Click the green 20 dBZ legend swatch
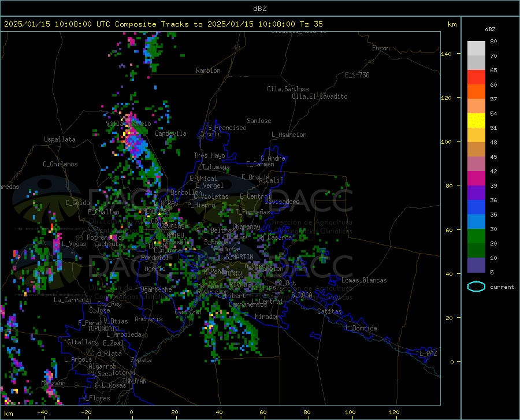The width and height of the screenshot is (520, 420). click(x=476, y=236)
